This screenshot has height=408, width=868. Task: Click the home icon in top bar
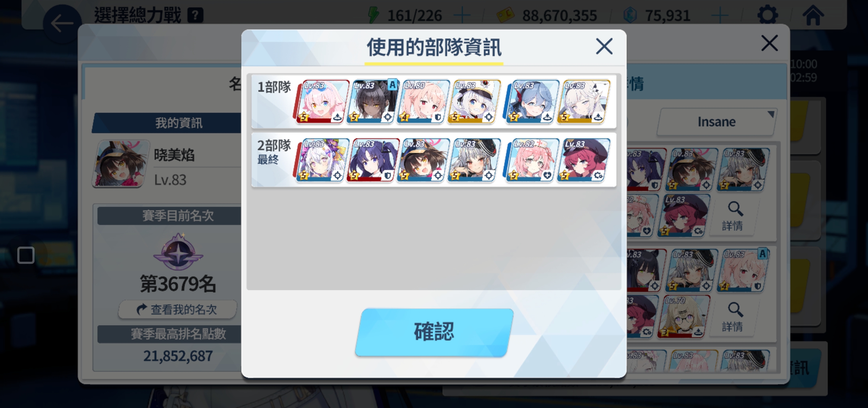click(x=813, y=15)
